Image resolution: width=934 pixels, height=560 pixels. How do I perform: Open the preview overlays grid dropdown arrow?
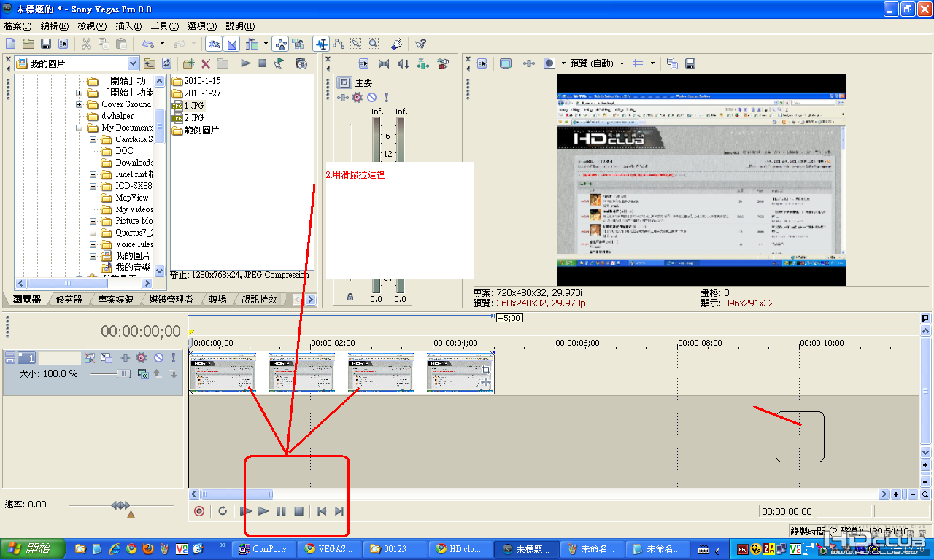(x=652, y=63)
